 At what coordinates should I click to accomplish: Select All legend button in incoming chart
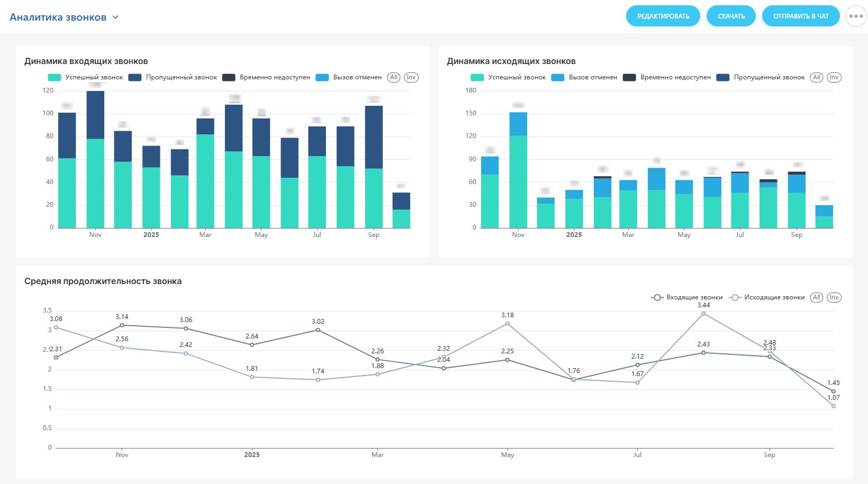(x=393, y=77)
